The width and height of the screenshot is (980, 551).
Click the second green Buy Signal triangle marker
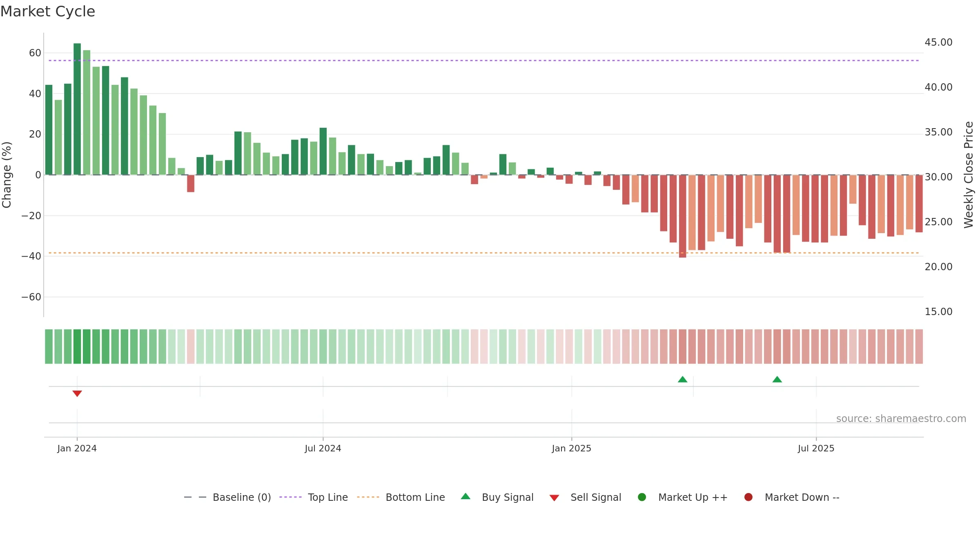(777, 379)
